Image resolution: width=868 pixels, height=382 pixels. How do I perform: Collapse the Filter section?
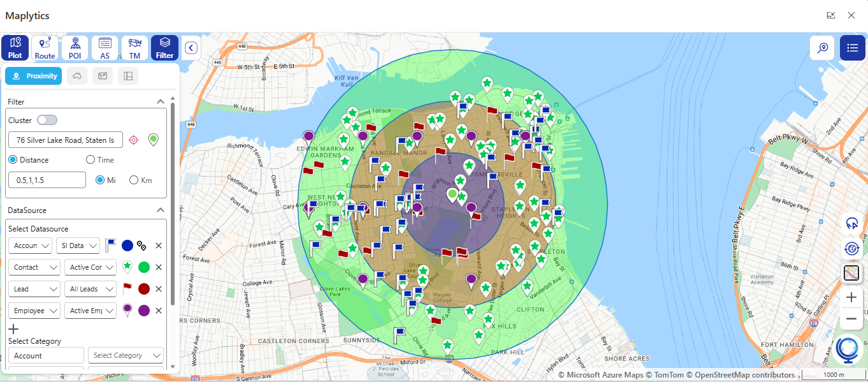click(x=161, y=101)
